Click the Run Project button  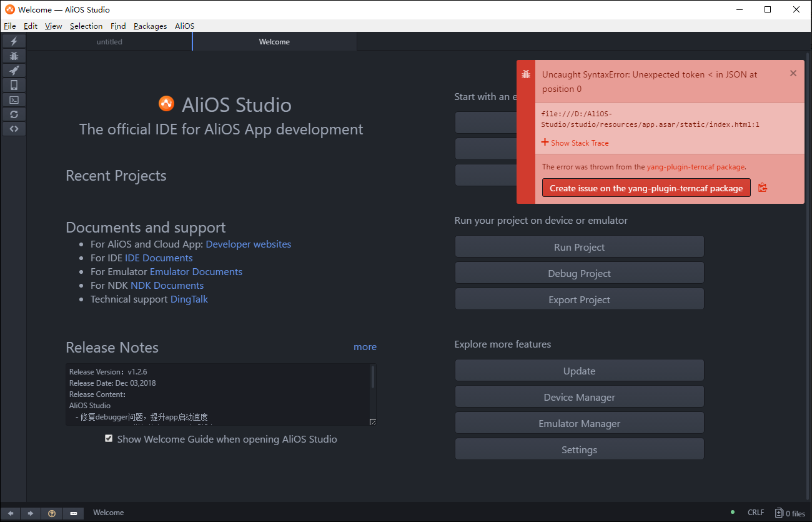coord(579,246)
